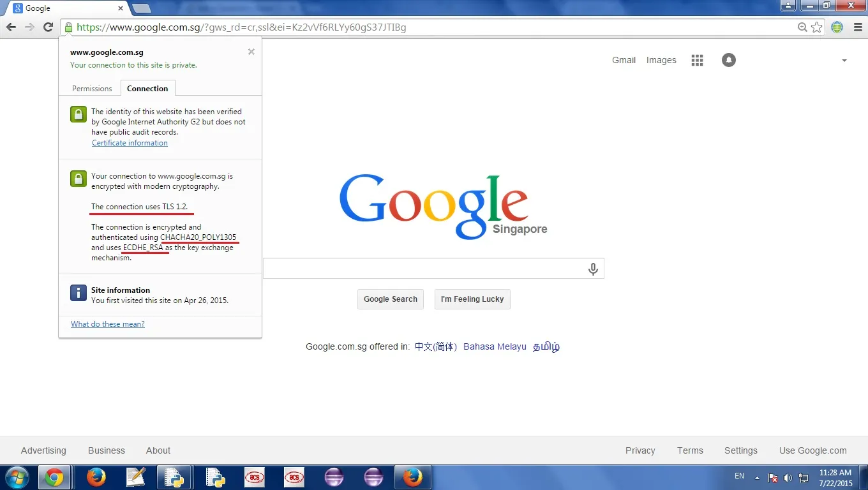Click the address bar URL

(x=241, y=27)
